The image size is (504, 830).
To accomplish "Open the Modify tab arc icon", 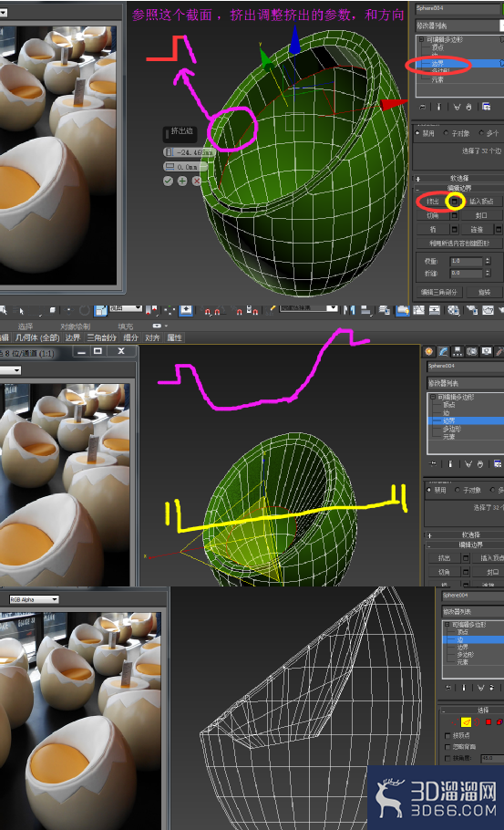I will click(443, 351).
